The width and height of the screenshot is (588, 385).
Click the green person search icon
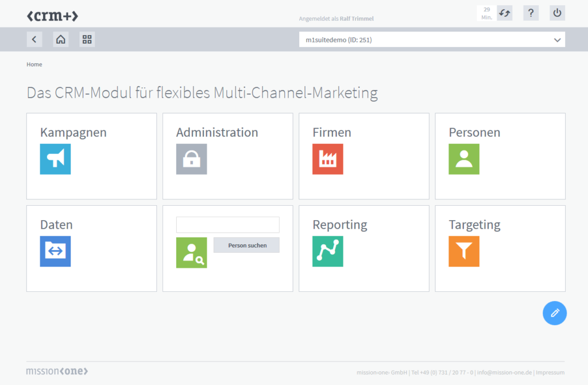[x=191, y=253]
